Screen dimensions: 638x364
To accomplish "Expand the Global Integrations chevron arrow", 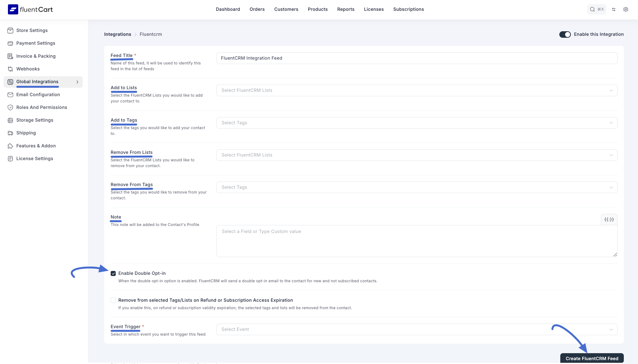I will click(x=77, y=82).
